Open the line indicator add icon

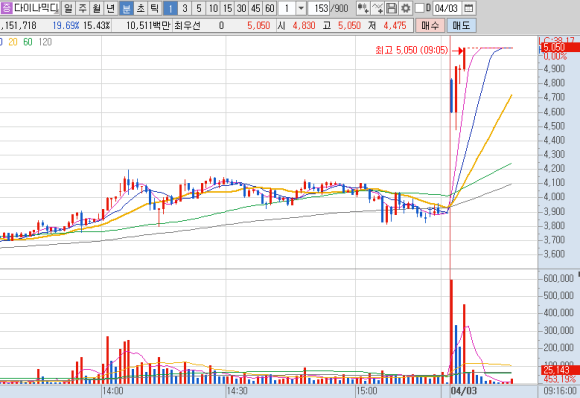(378, 8)
